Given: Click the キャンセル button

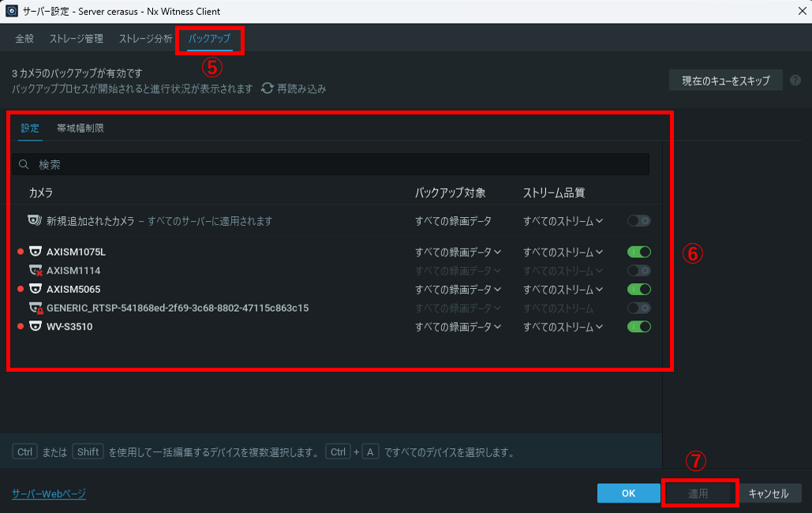Looking at the screenshot, I should click(x=769, y=493).
